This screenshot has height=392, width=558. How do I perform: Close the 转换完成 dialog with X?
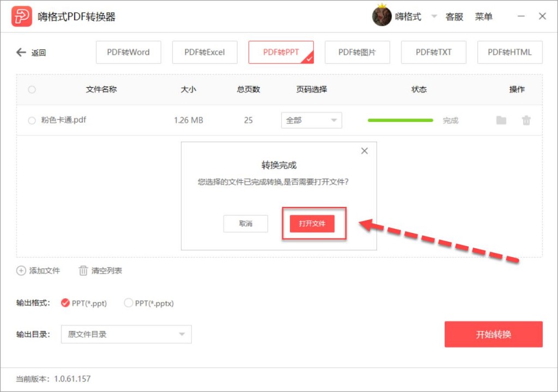364,151
